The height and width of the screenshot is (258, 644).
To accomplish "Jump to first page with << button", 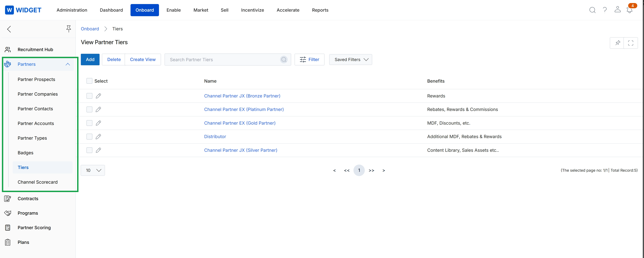I will tap(346, 170).
